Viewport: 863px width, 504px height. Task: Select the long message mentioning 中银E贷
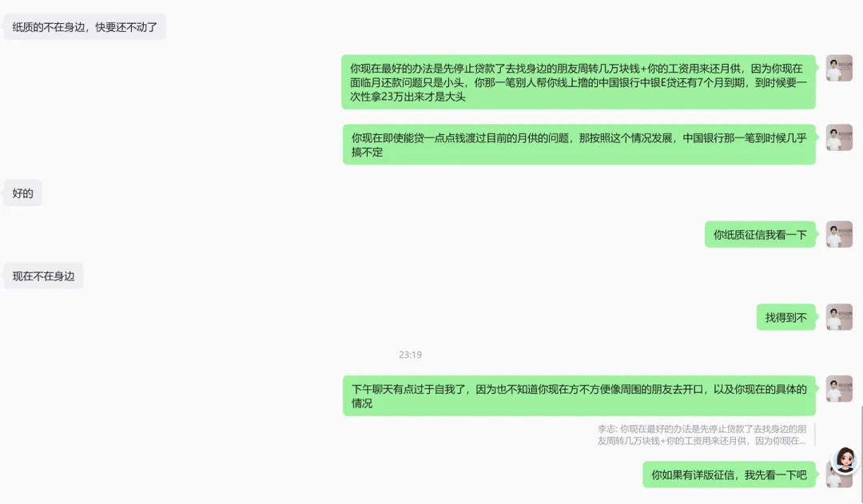point(579,82)
